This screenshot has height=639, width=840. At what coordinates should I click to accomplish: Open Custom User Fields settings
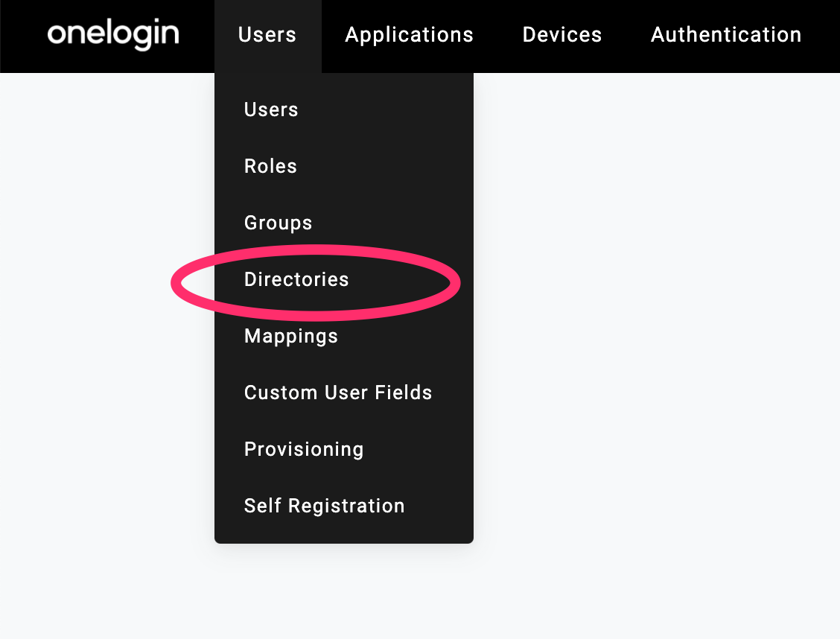point(338,392)
